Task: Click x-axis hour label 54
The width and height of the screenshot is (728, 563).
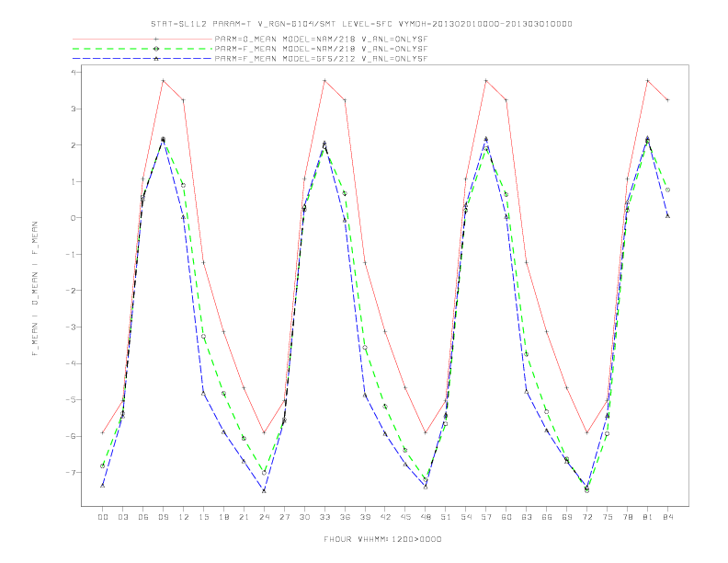Action: tap(466, 517)
